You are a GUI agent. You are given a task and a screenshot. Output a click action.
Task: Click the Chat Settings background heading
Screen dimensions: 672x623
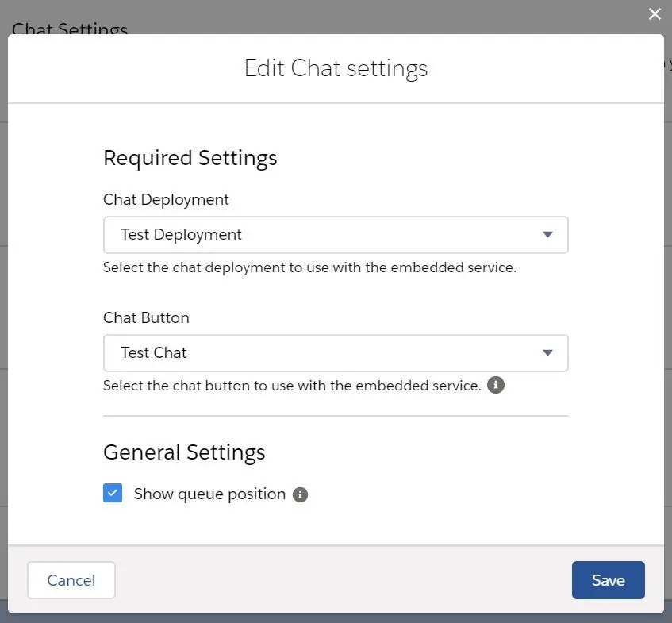70,29
